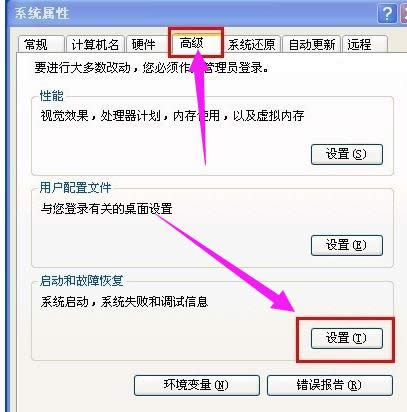Click the 系统启动,系统失败和调试信息 description
The image size is (407, 412).
[124, 302]
